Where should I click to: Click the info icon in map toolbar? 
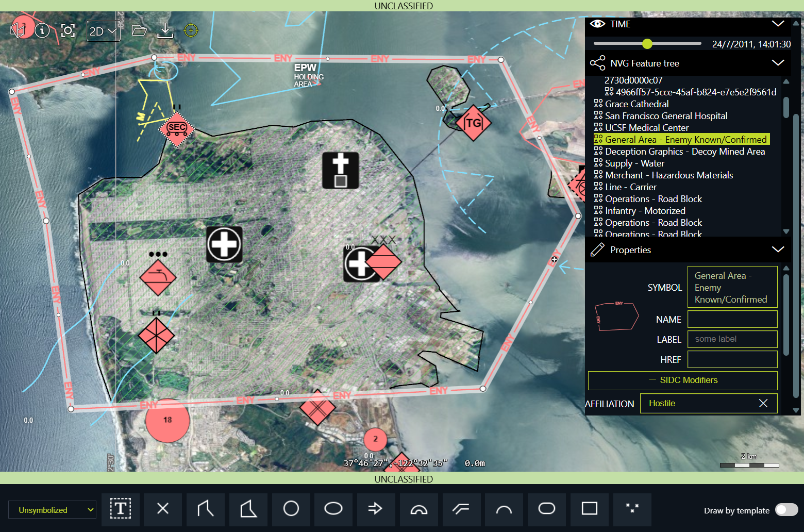tap(42, 30)
